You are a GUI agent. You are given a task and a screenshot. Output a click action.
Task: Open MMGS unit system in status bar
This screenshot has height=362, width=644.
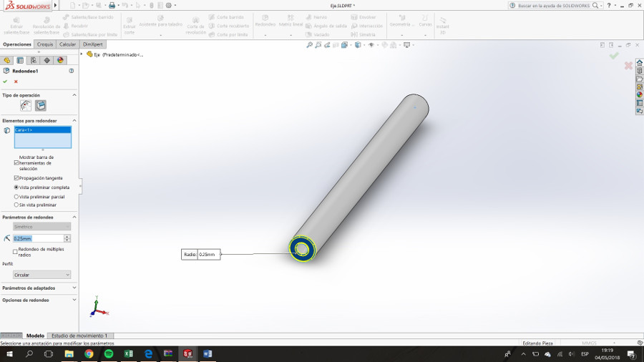(x=590, y=343)
